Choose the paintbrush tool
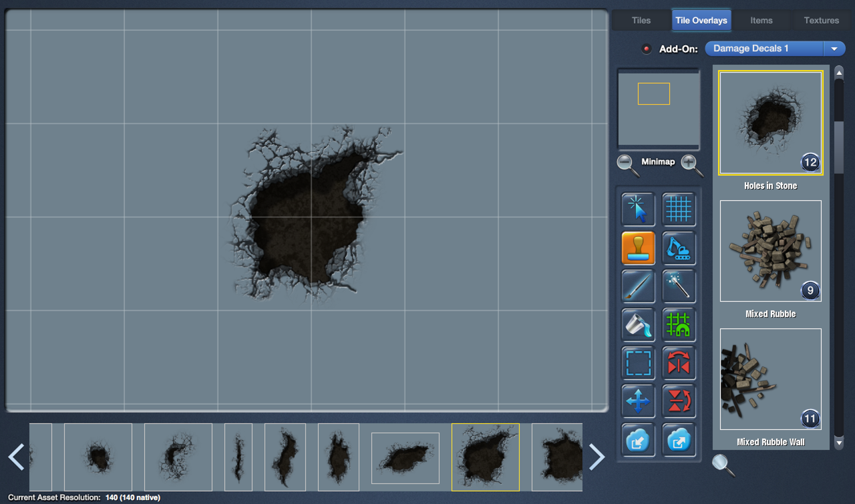 (x=638, y=286)
